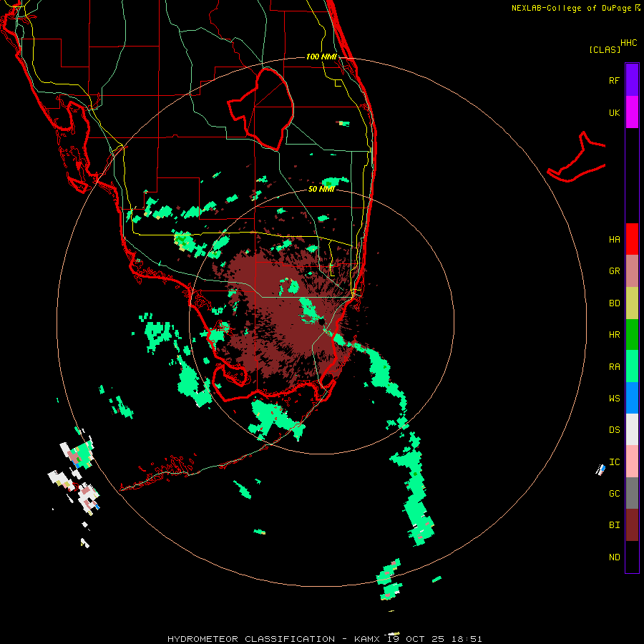This screenshot has width=644, height=644.
Task: Click the HR legend label
Action: (614, 335)
